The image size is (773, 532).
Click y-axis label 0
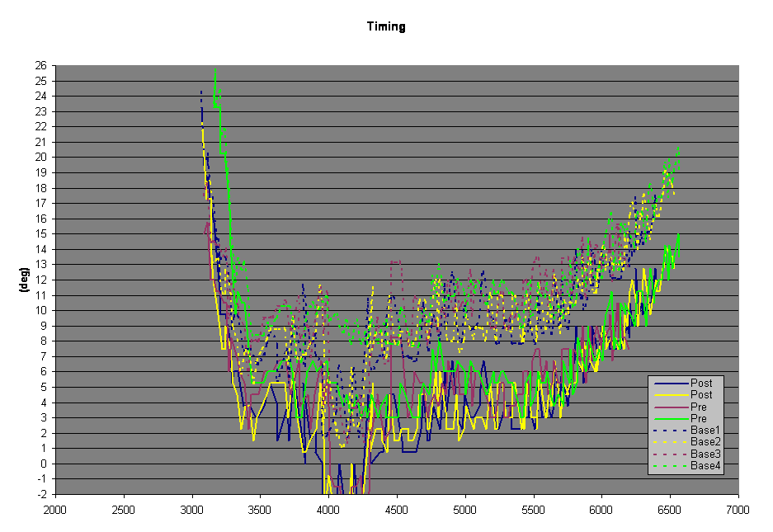[x=44, y=464]
